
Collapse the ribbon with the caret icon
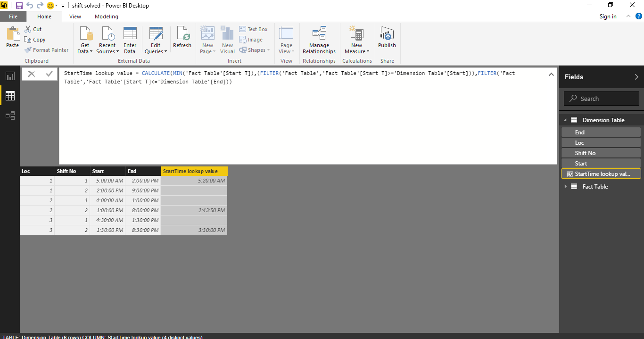coord(628,16)
